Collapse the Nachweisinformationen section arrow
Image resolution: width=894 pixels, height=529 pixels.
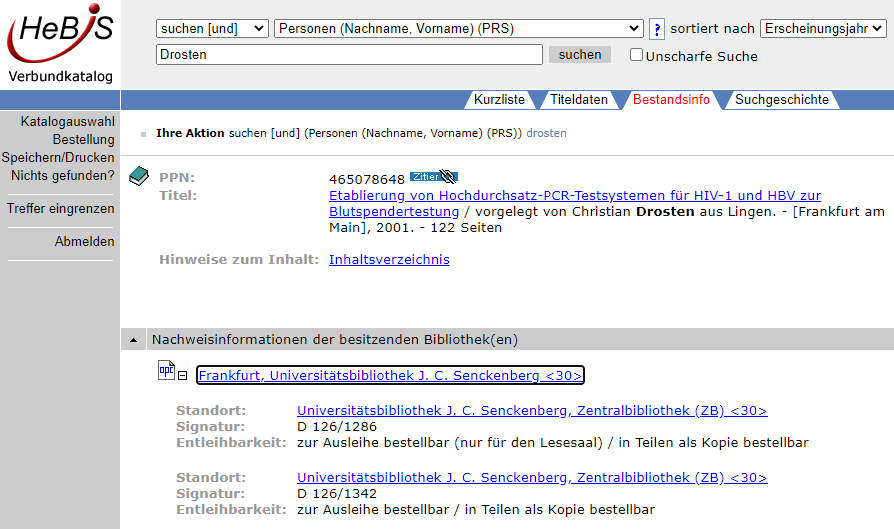pyautogui.click(x=134, y=340)
